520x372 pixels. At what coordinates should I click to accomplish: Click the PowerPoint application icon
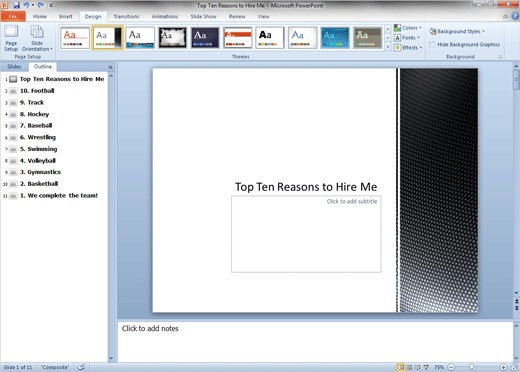5,5
